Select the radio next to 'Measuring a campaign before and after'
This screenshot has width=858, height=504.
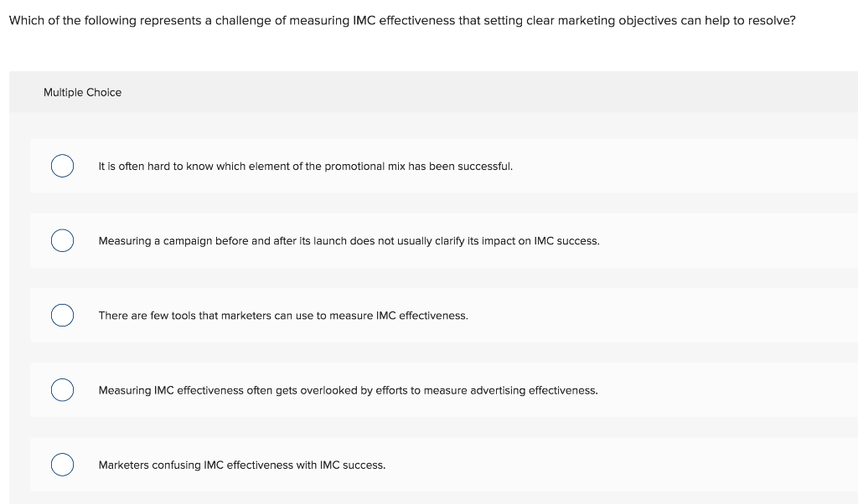62,240
